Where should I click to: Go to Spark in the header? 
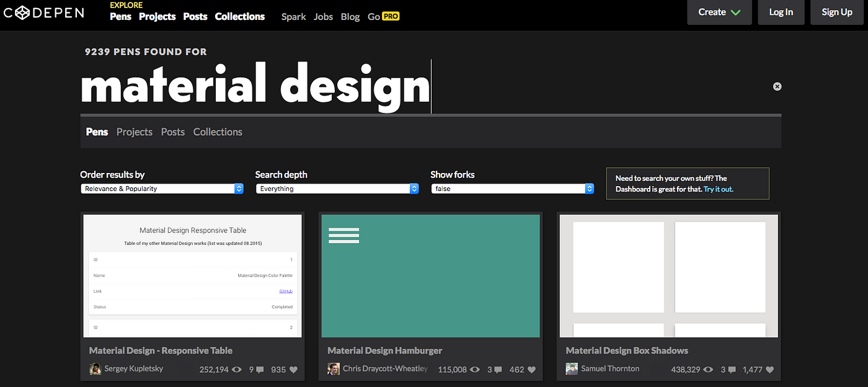293,17
